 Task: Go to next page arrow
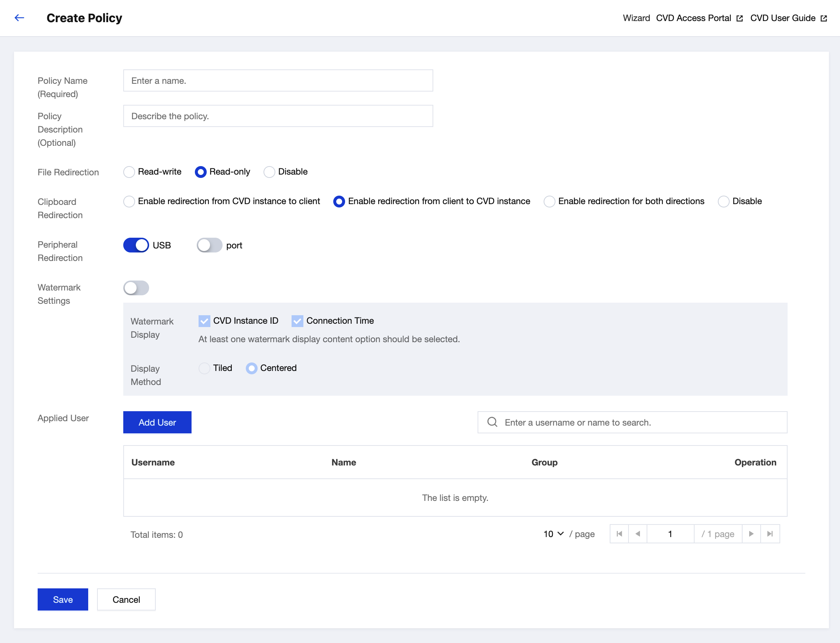[x=751, y=534]
